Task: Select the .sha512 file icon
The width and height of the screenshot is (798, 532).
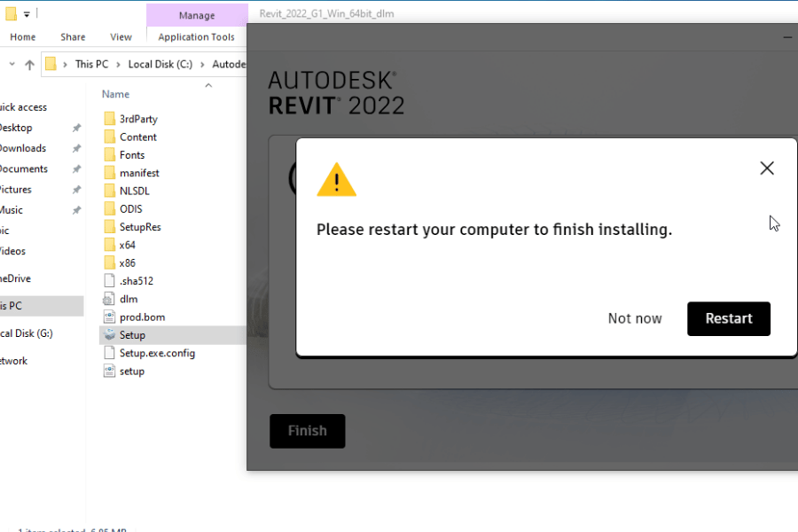Action: click(x=109, y=281)
